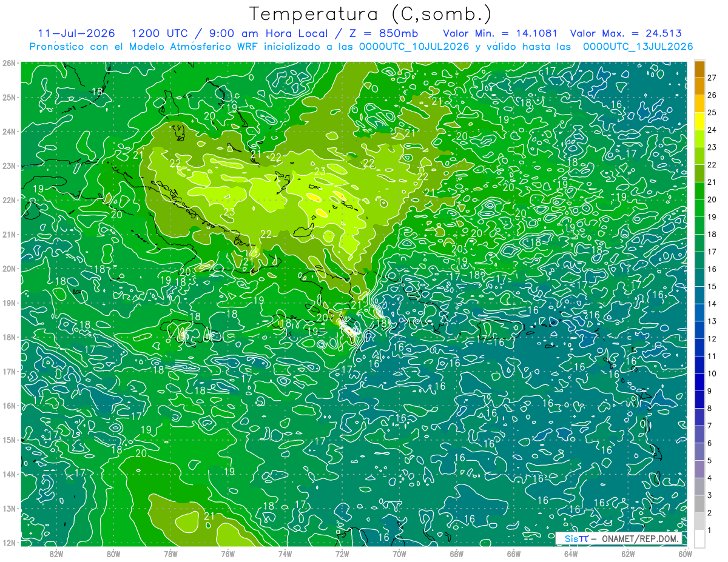Select the '1200 UTC' time text

160,33
